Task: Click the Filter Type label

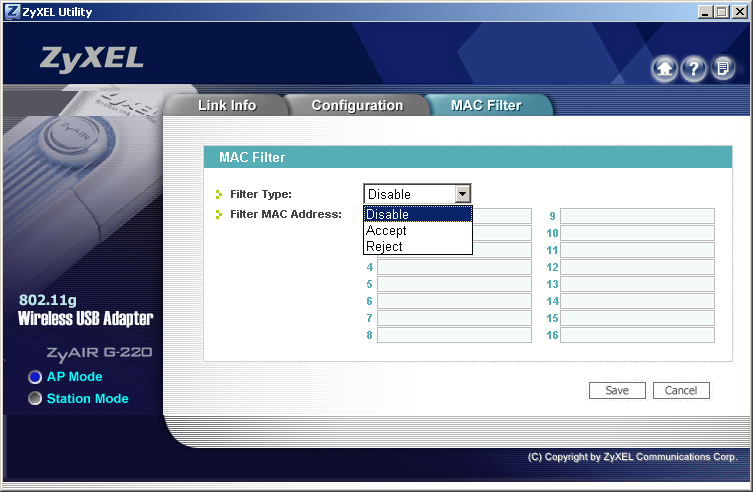Action: click(261, 194)
